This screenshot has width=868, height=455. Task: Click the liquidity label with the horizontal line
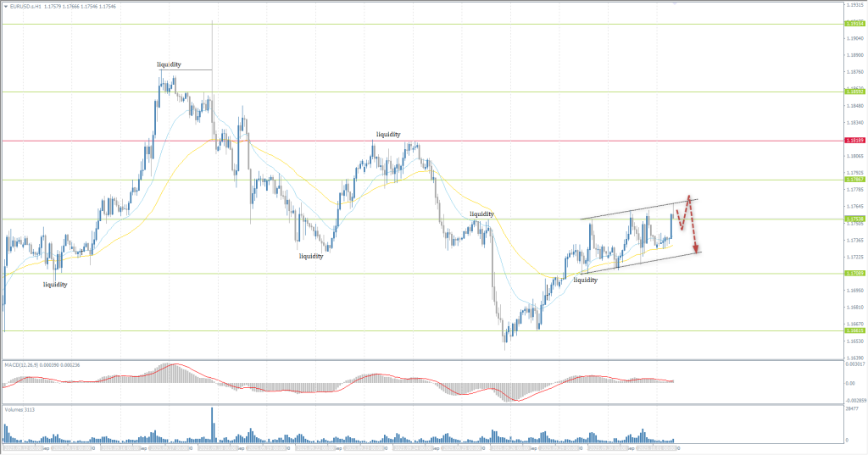point(169,64)
